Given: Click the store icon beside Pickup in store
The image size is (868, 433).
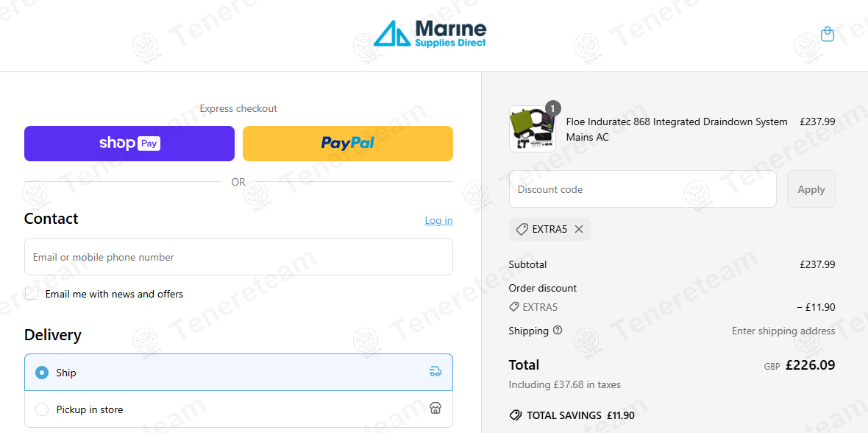Looking at the screenshot, I should [435, 409].
